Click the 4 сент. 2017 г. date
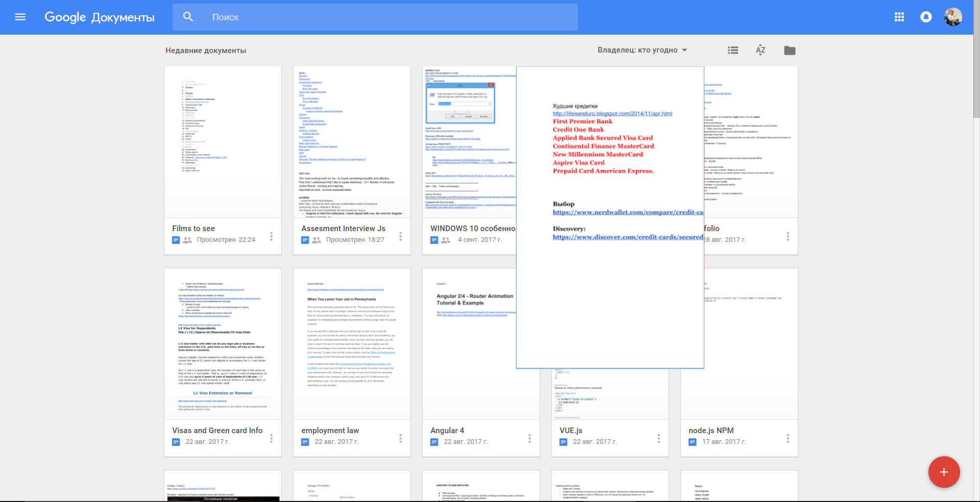The width and height of the screenshot is (980, 502). point(480,240)
